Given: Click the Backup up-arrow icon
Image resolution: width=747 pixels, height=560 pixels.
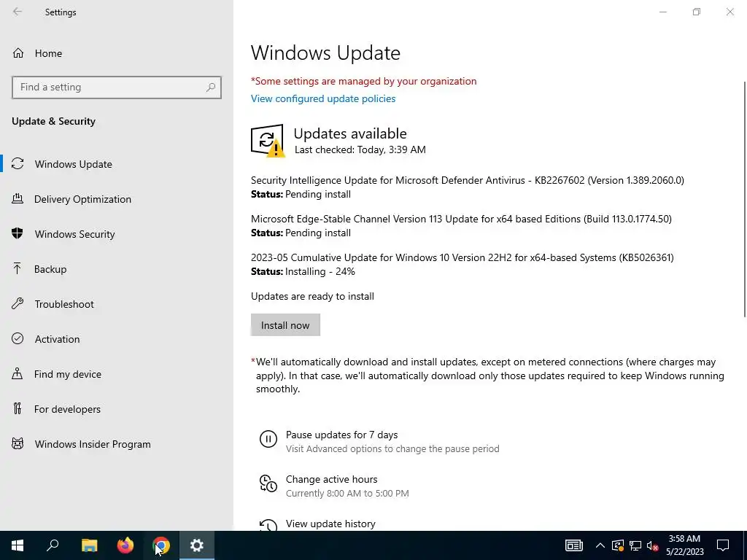Looking at the screenshot, I should tap(18, 268).
